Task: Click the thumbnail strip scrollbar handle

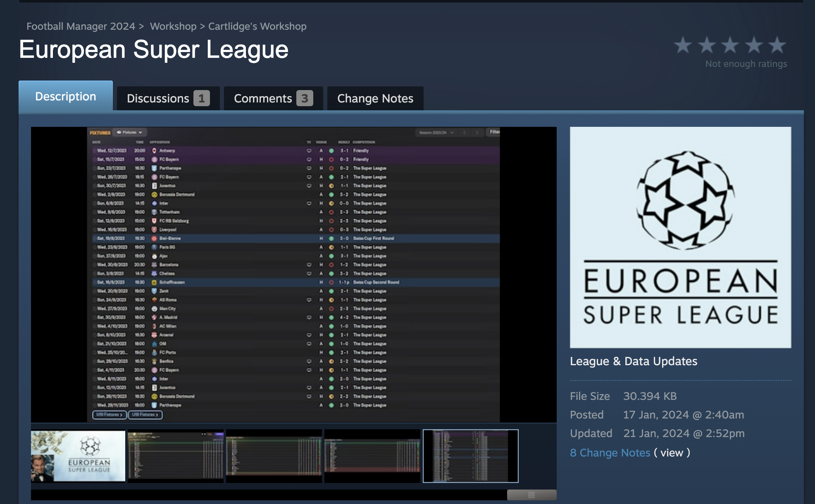Action: [531, 494]
